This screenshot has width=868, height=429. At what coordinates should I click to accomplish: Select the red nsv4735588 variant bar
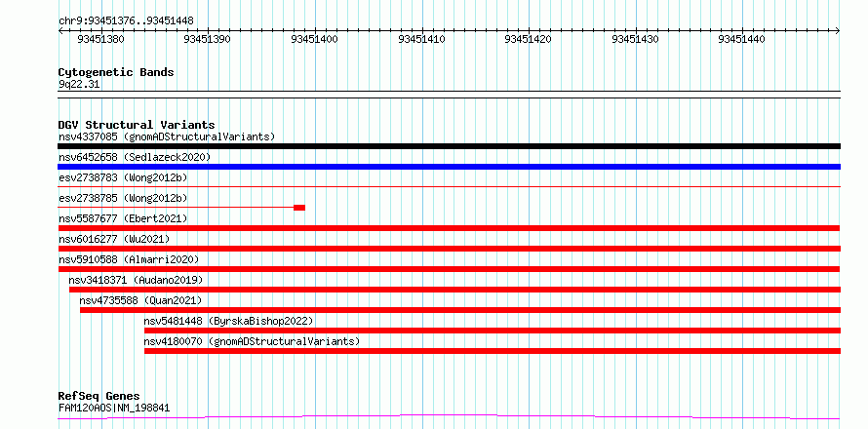460,310
